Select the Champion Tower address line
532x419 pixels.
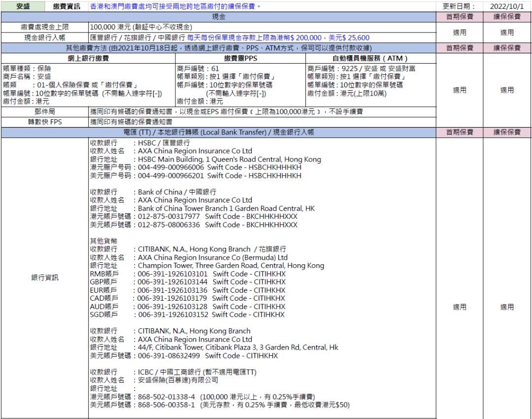[x=207, y=266]
